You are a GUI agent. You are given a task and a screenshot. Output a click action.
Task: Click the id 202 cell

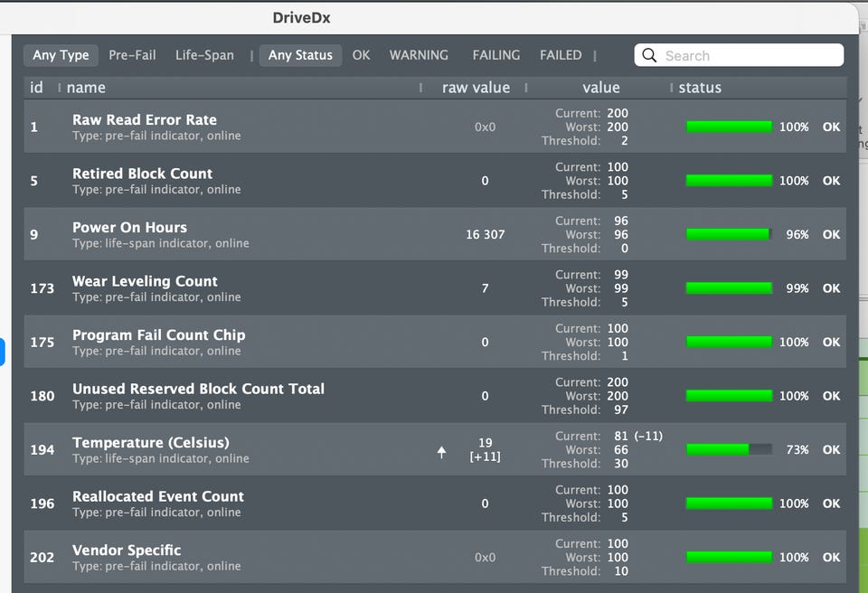[42, 557]
